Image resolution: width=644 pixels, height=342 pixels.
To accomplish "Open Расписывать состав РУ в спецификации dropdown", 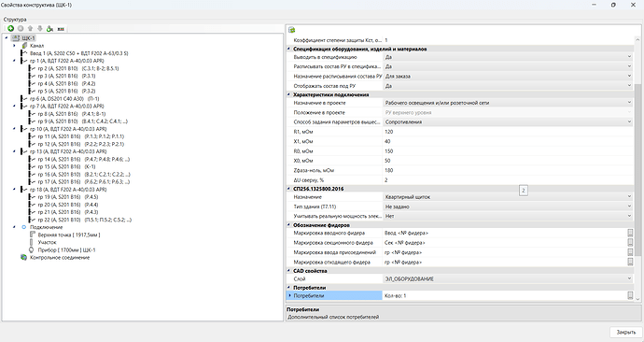I will 629,66.
